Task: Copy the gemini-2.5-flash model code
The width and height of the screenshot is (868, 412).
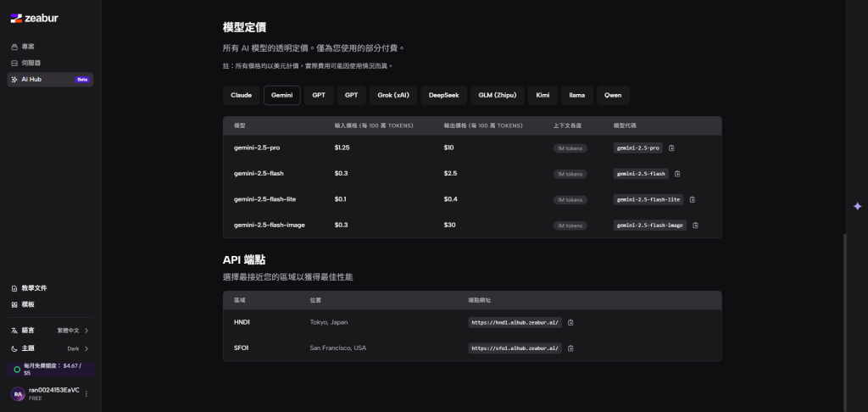Action: tap(677, 174)
